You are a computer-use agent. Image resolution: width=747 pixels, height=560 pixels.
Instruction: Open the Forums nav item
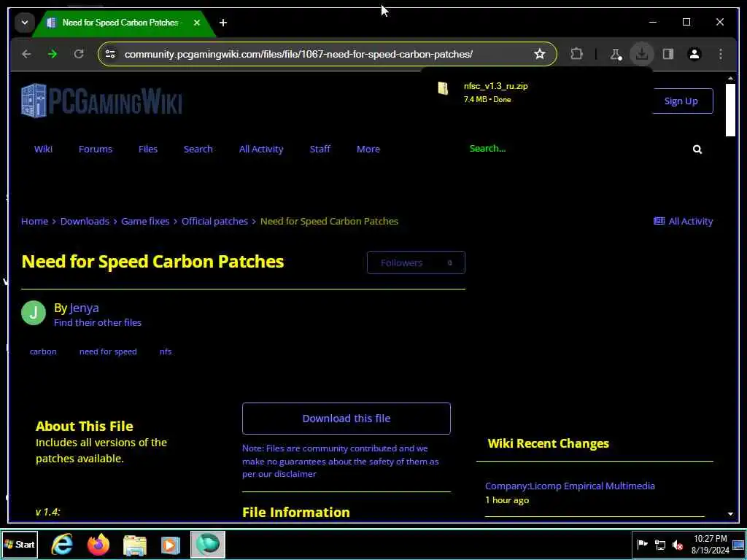click(x=96, y=149)
